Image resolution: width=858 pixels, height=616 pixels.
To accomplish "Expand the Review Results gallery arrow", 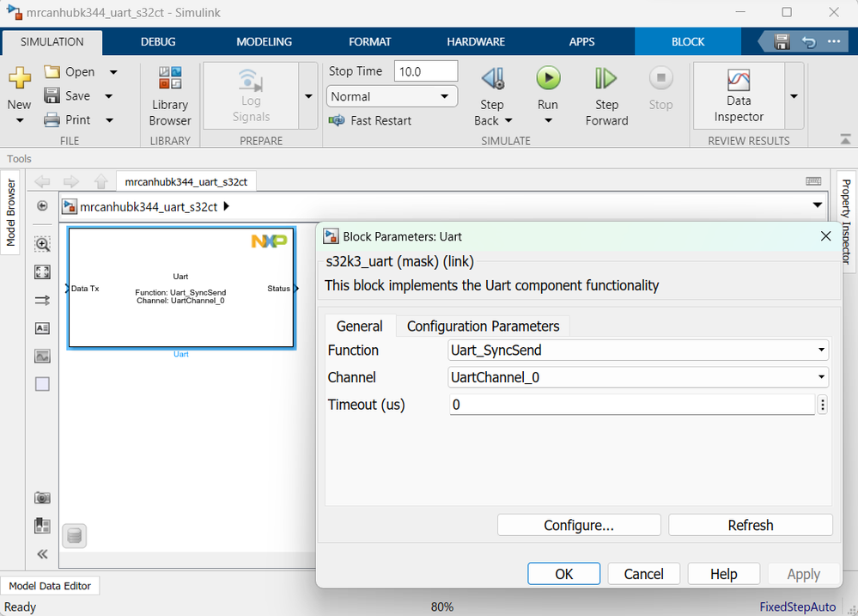I will coord(794,96).
